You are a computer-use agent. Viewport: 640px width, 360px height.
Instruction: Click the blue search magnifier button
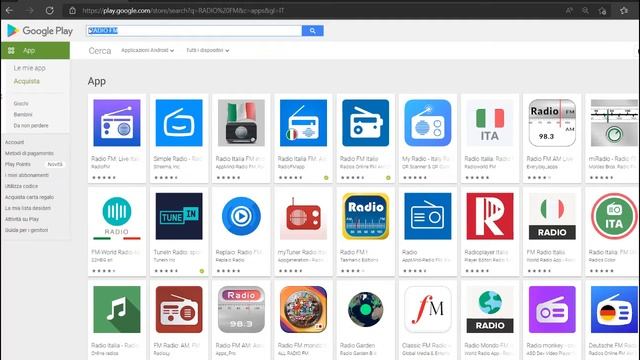tap(313, 31)
